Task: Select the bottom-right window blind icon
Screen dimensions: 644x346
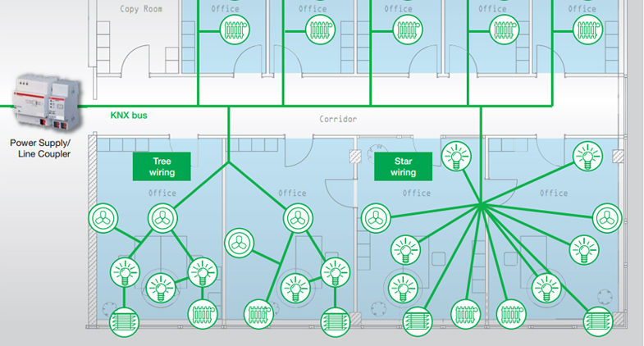Action: pos(601,318)
